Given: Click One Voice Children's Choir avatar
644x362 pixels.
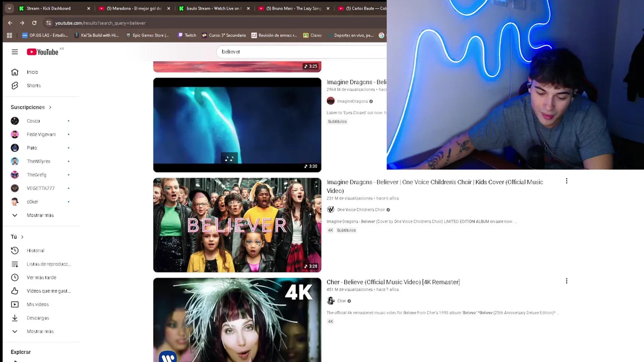Looking at the screenshot, I should point(331,210).
